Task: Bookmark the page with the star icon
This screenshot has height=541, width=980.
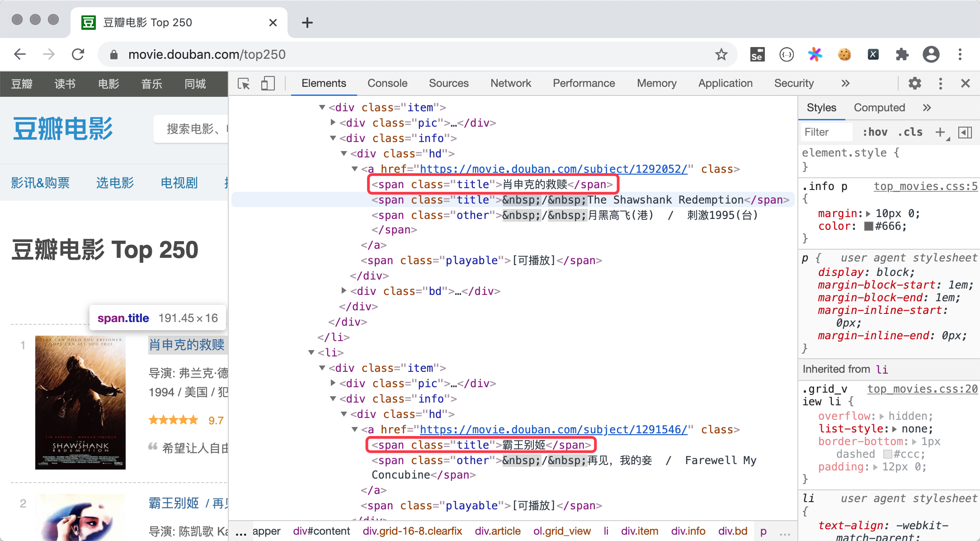Action: [x=722, y=54]
